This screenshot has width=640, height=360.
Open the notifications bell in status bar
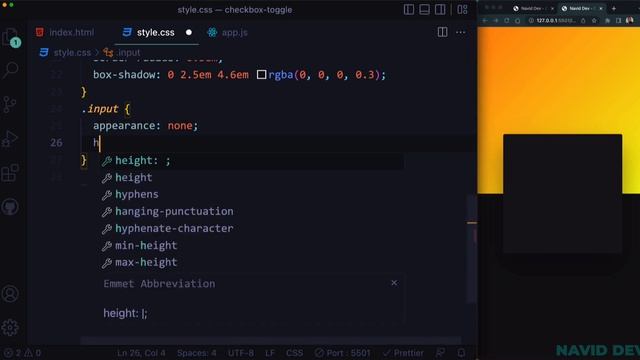[461, 353]
